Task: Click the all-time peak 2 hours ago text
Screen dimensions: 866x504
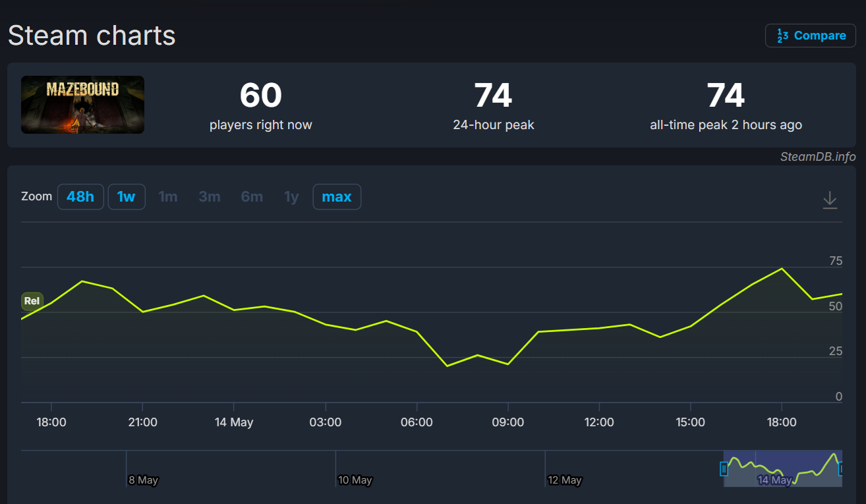Action: pyautogui.click(x=726, y=125)
